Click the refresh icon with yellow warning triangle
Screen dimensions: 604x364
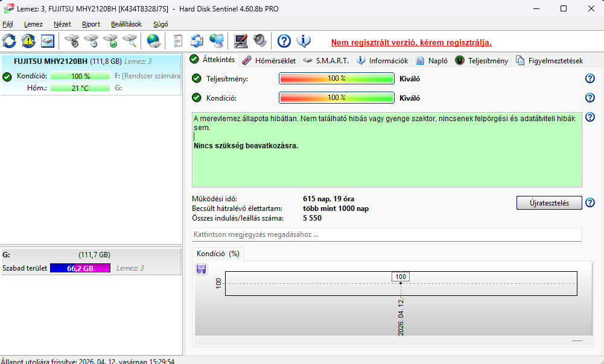coord(28,41)
